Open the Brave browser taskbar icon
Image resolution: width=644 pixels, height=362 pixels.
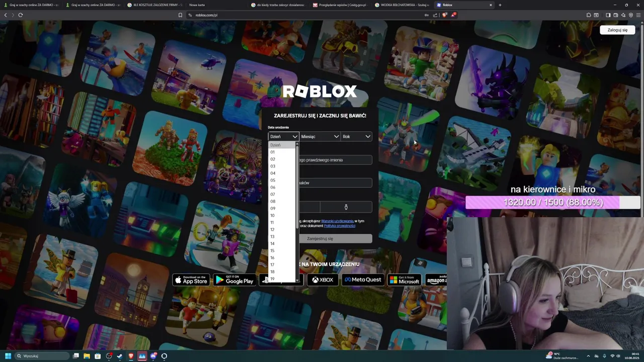coord(131,356)
